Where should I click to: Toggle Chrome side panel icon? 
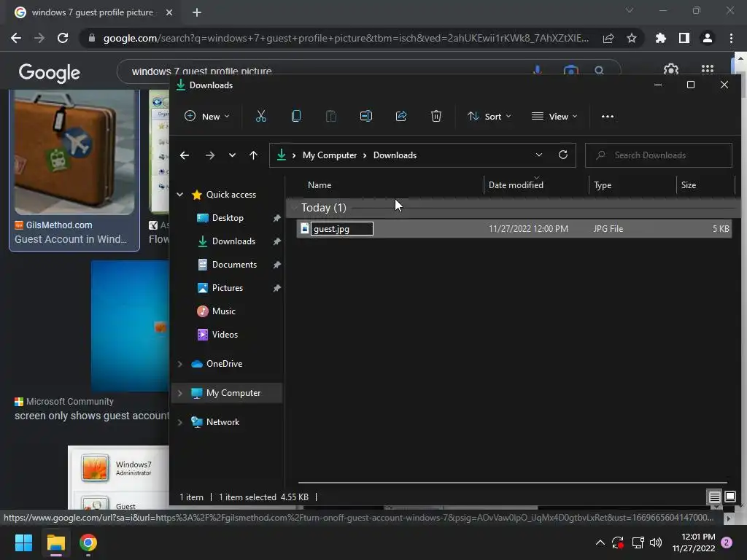pyautogui.click(x=684, y=38)
